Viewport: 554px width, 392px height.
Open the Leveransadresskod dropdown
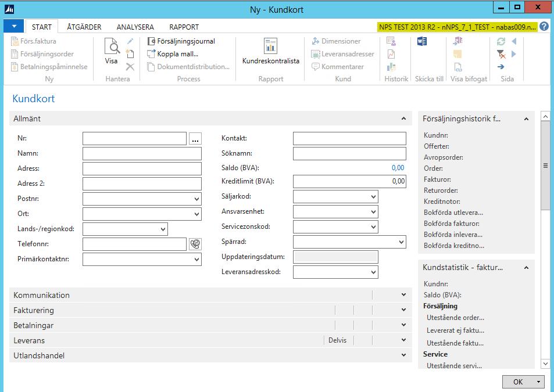point(373,272)
